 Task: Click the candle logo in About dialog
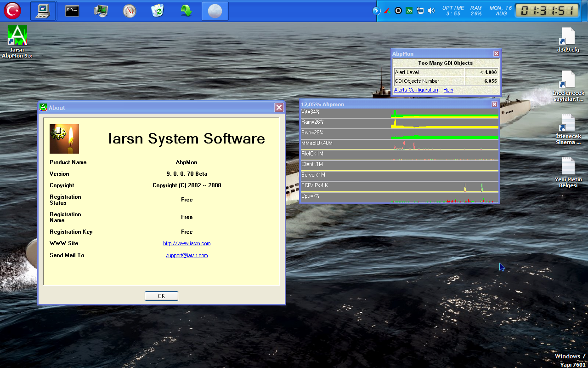point(64,139)
